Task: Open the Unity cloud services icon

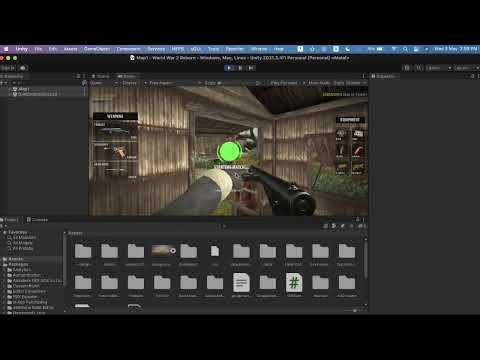Action: click(23, 68)
